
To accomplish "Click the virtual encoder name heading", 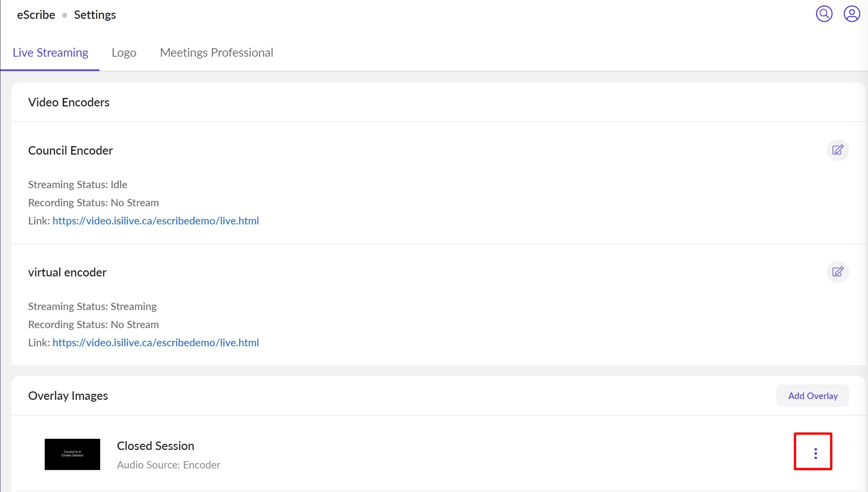I will 67,272.
